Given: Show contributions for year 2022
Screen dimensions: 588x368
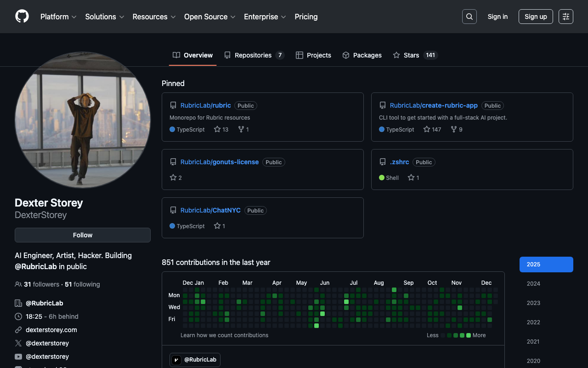Looking at the screenshot, I should point(533,322).
